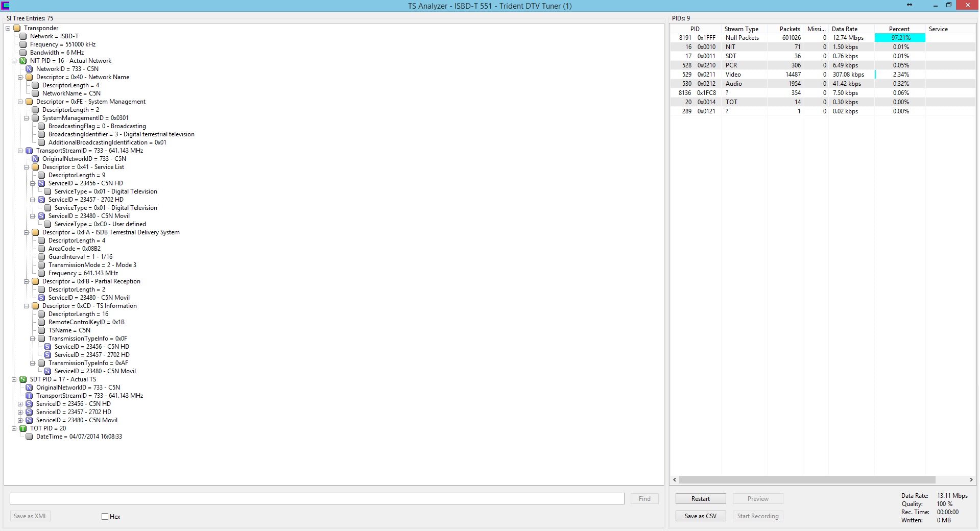Click the PID list scrollbar right arrow
980x531 pixels.
pos(971,480)
